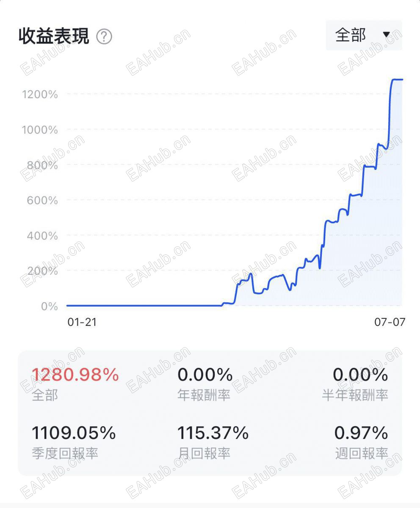
Task: Click the 07-07 end date label
Action: 390,322
